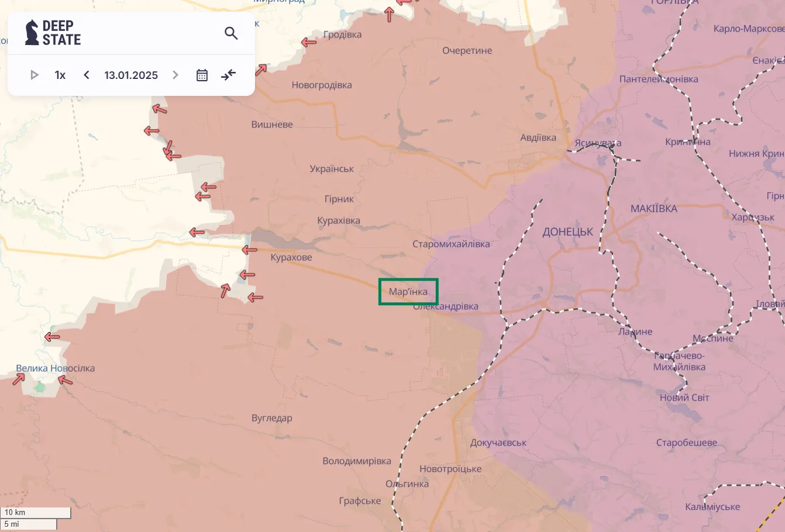Start the timeline playback
Screen dimensions: 785x532
(34, 75)
